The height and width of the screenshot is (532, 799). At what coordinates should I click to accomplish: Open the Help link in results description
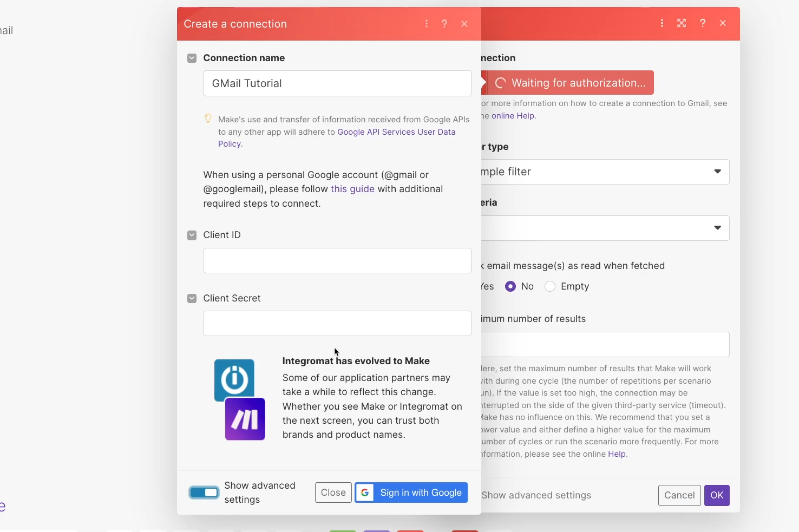pyautogui.click(x=617, y=454)
